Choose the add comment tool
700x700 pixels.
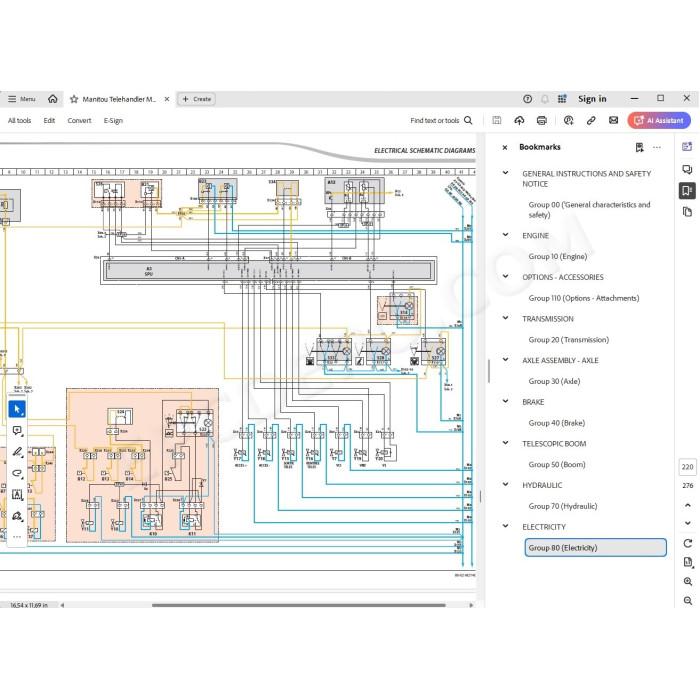[x=17, y=430]
